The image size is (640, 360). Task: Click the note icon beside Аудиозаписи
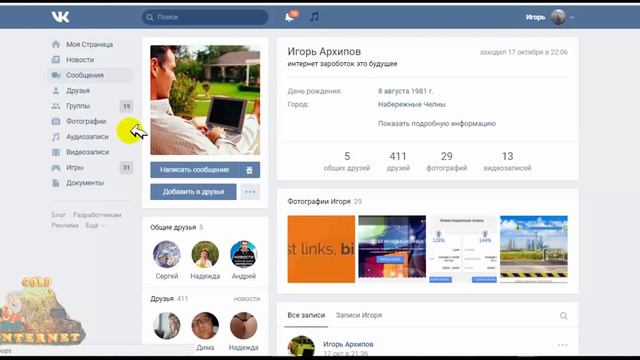tap(56, 137)
